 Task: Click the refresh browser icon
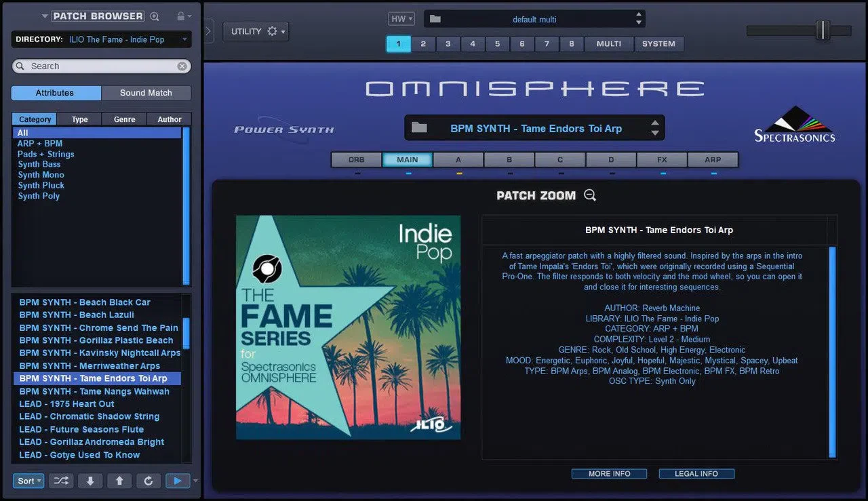(149, 481)
